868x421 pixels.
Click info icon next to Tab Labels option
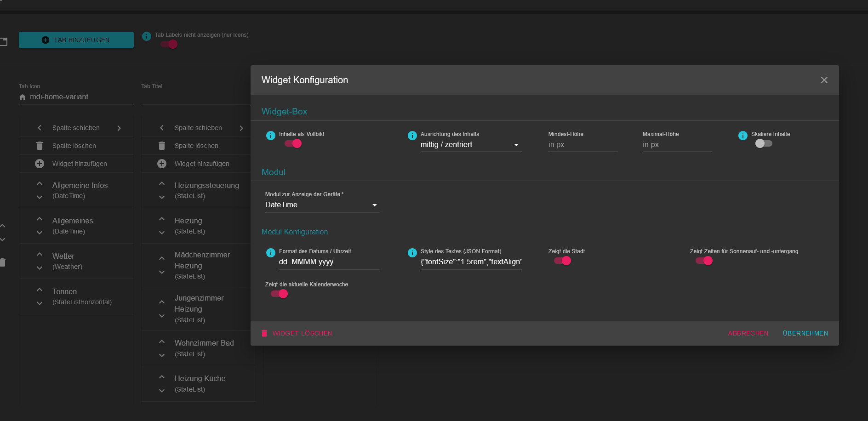(147, 36)
